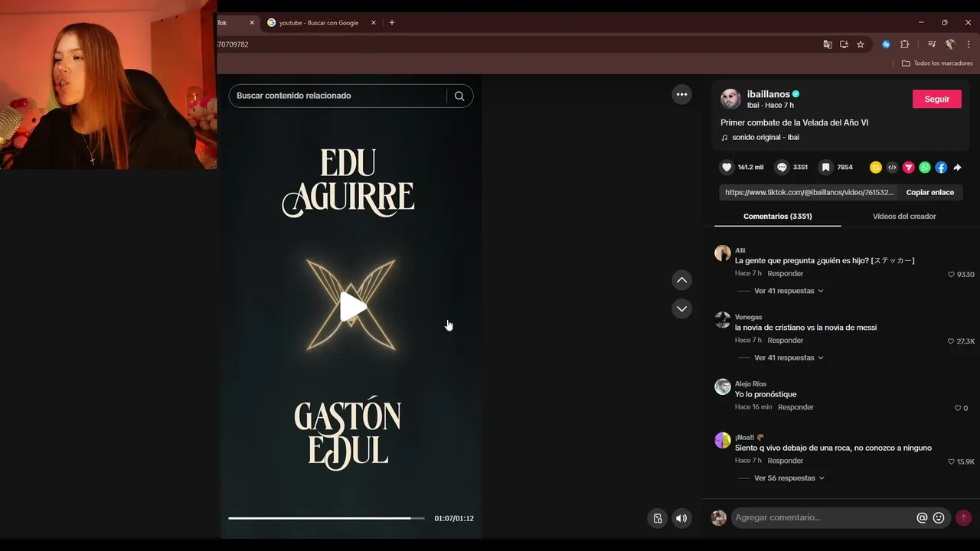
Task: Reply to ¡Noa!!'s comment via Responder
Action: click(786, 461)
